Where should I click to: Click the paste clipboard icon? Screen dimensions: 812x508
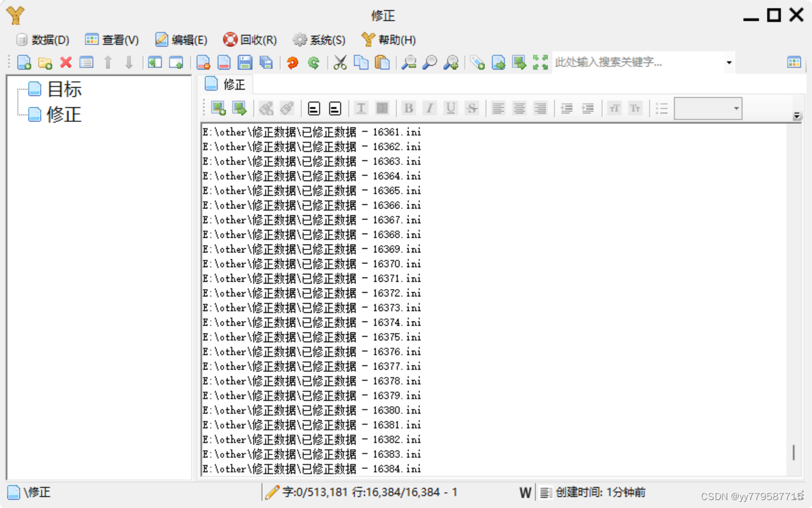coord(382,62)
